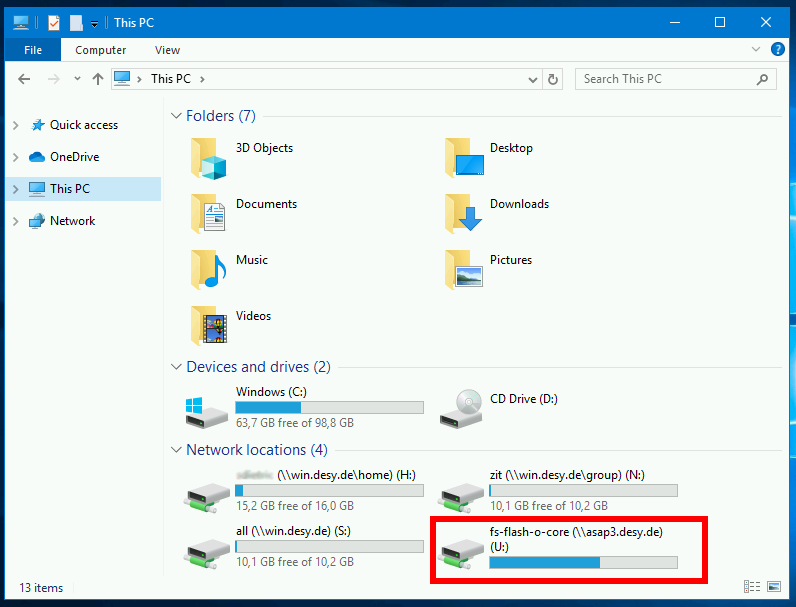The image size is (796, 607).
Task: Click the home (H:) drive usage bar
Action: tap(329, 490)
